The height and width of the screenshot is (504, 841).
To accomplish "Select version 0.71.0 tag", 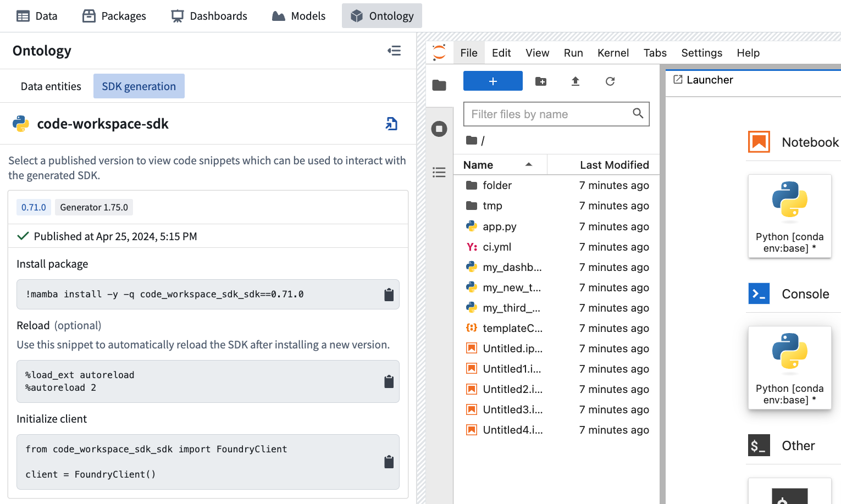I will tap(34, 207).
